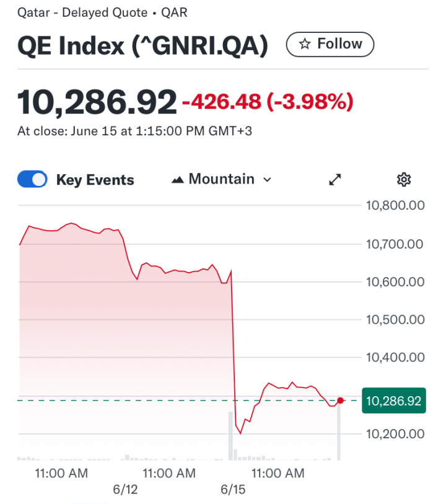Click the star icon beside Follow
This screenshot has width=446, height=504.
pyautogui.click(x=305, y=45)
